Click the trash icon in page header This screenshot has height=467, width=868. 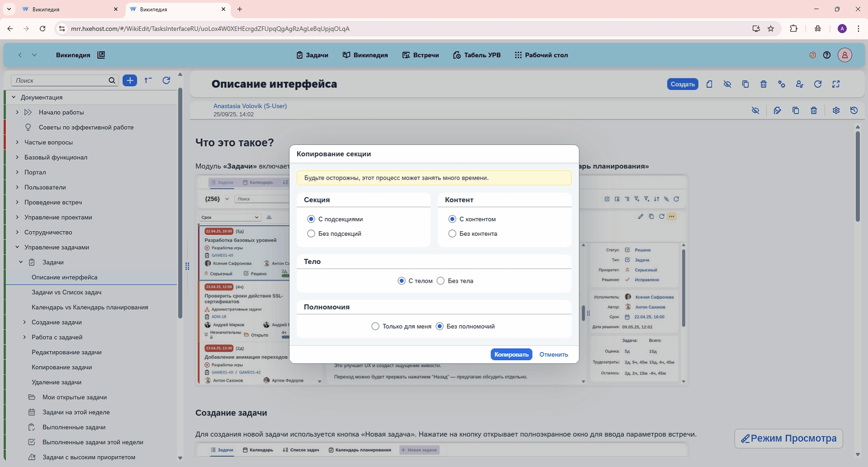[x=764, y=84]
